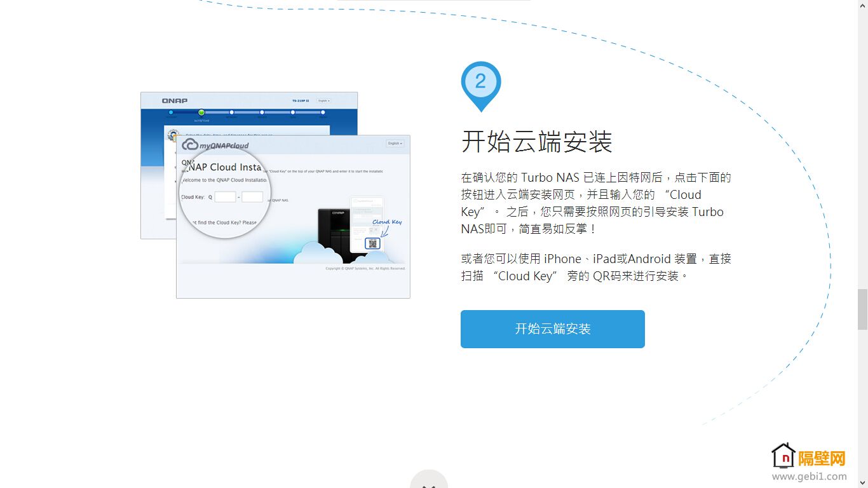868x488 pixels.
Task: Click the heading text 开始云端安装
Action: [x=536, y=142]
